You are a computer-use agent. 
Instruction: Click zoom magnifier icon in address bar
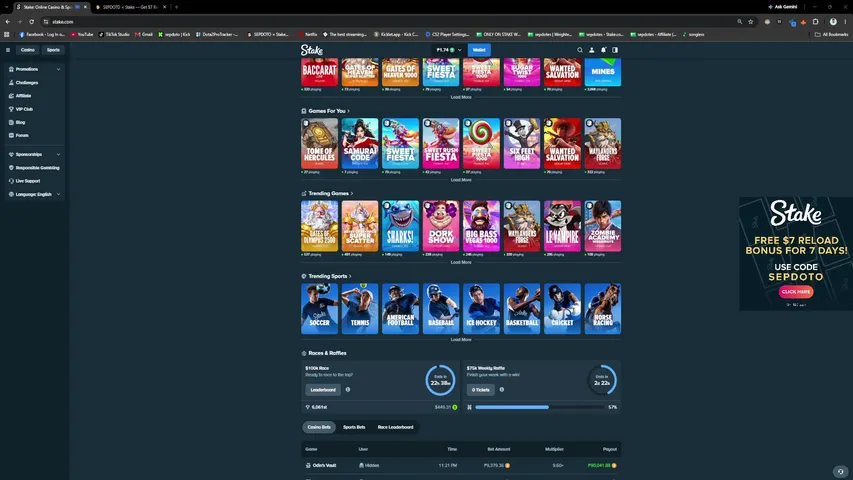point(740,22)
